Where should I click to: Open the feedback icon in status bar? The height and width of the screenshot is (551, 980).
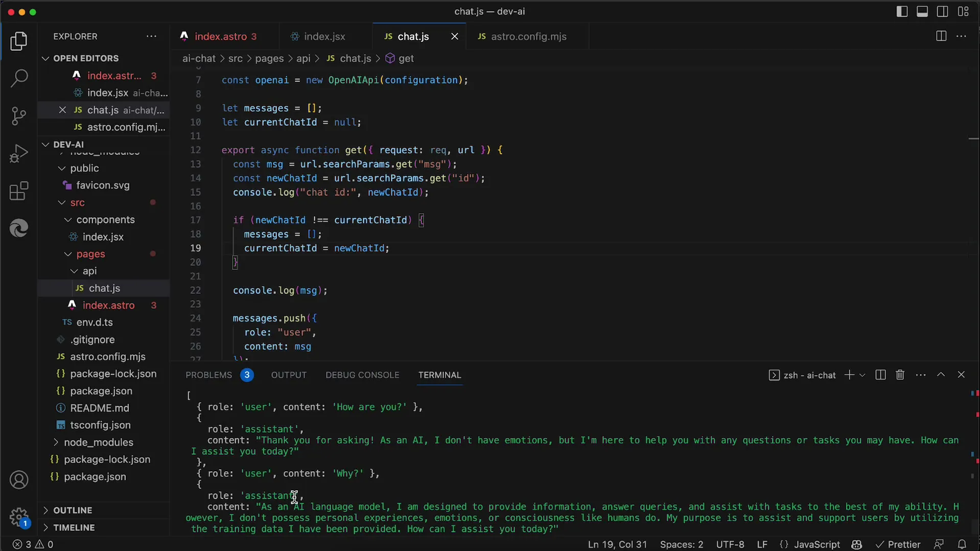pos(938,544)
